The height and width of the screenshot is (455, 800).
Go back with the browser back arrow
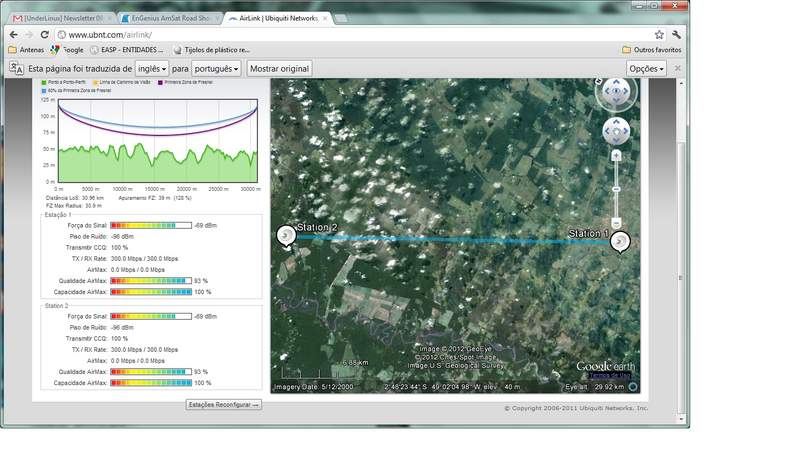tap(14, 35)
